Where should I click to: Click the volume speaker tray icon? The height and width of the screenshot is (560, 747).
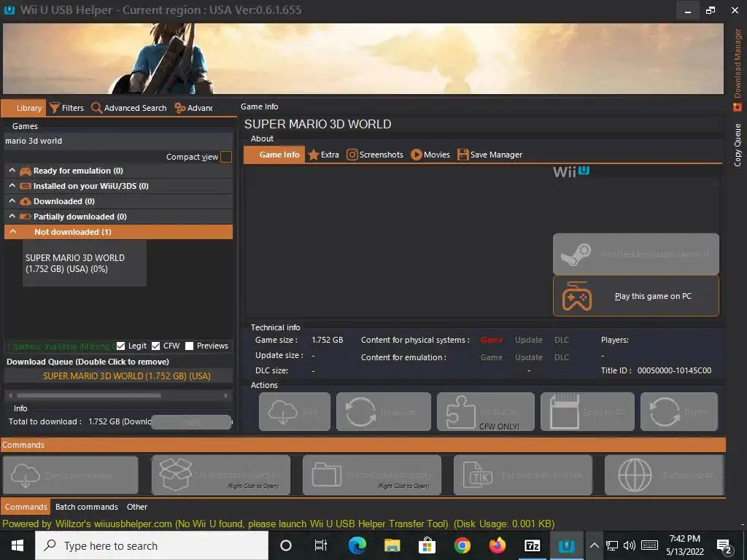(x=630, y=545)
